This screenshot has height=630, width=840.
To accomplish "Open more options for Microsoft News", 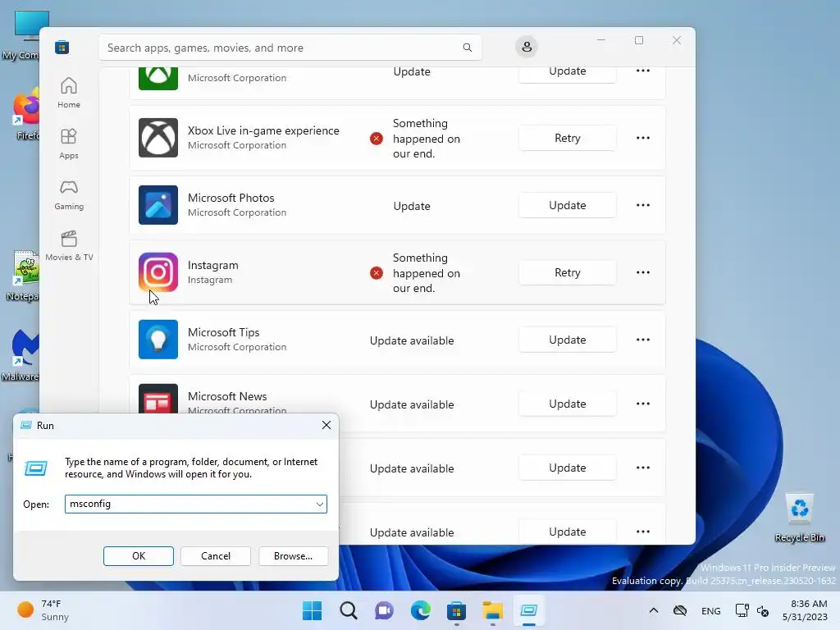I will click(x=643, y=404).
